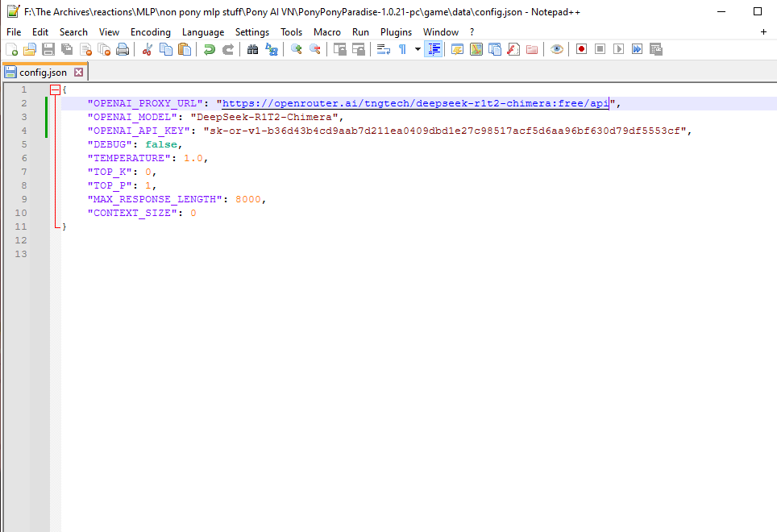Synchronize horizontal scrolling icon

[358, 49]
